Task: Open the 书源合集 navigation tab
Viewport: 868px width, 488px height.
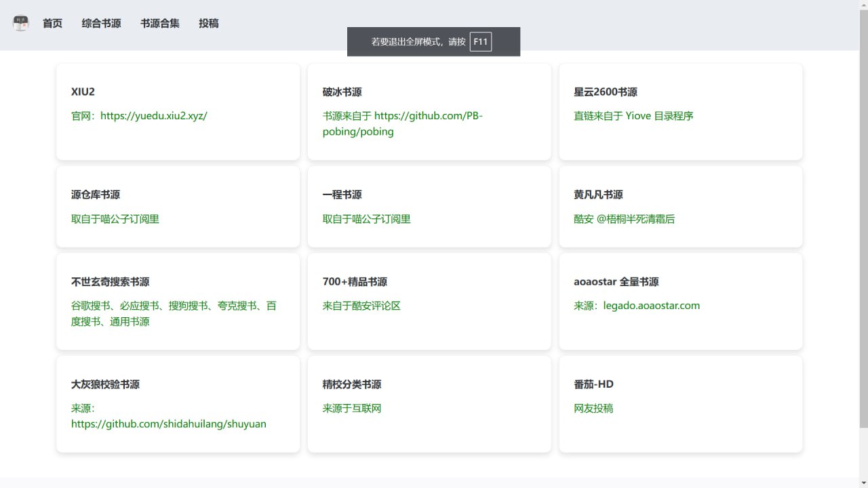Action: coord(160,23)
